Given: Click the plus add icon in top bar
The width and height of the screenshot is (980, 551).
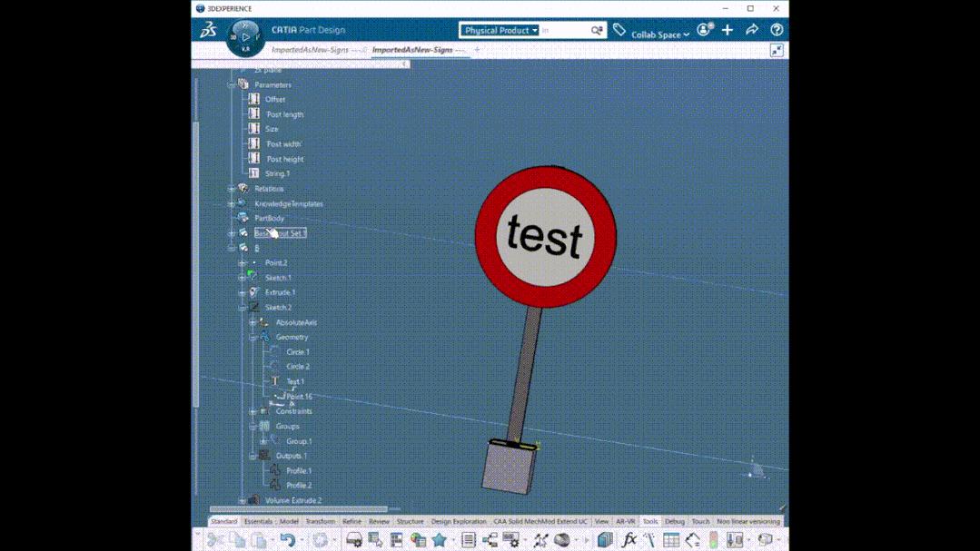Looking at the screenshot, I should point(728,30).
